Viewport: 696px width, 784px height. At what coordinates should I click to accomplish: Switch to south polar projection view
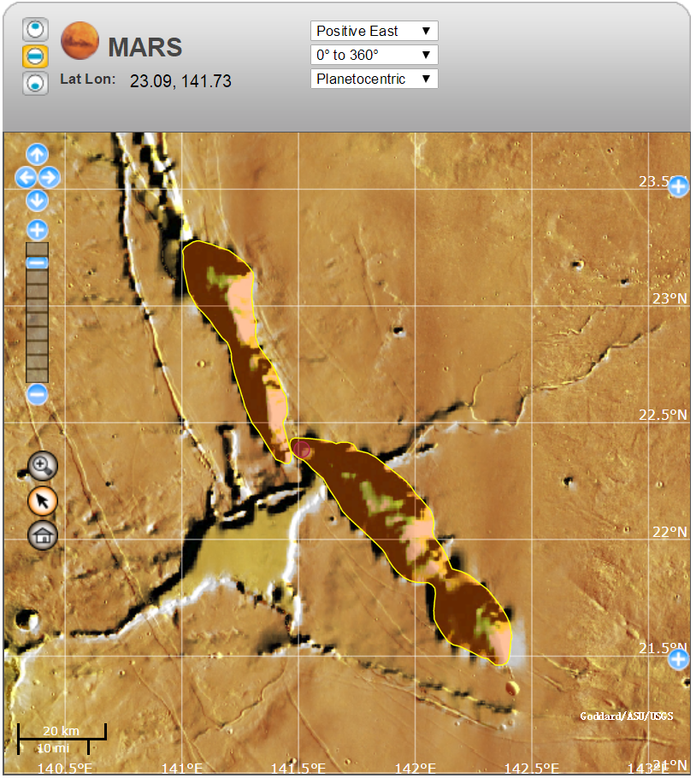[35, 82]
